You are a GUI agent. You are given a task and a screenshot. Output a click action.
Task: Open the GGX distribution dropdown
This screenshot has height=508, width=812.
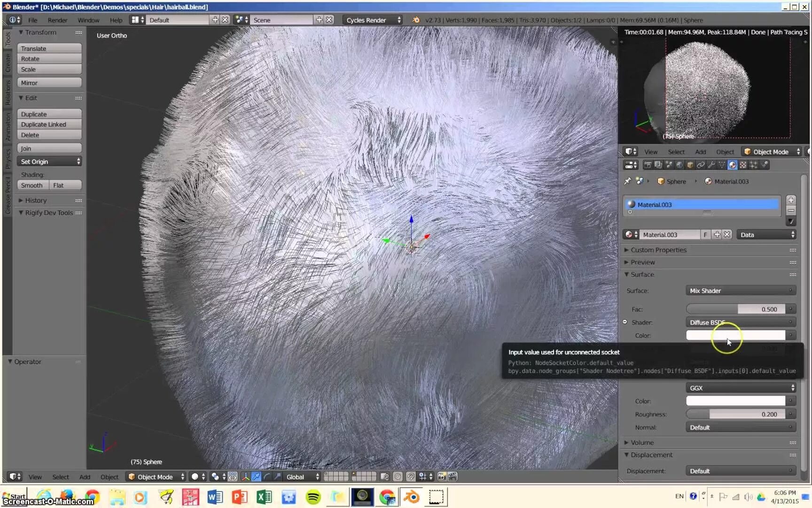[x=741, y=388]
